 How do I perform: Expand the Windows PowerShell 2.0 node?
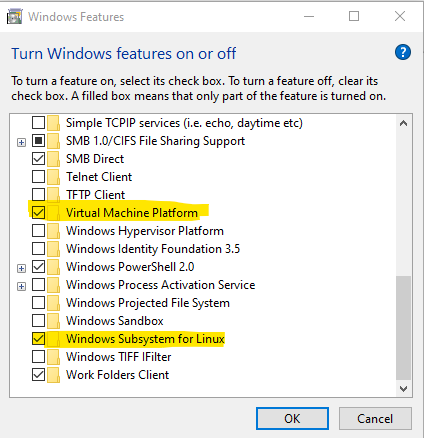[x=21, y=268]
